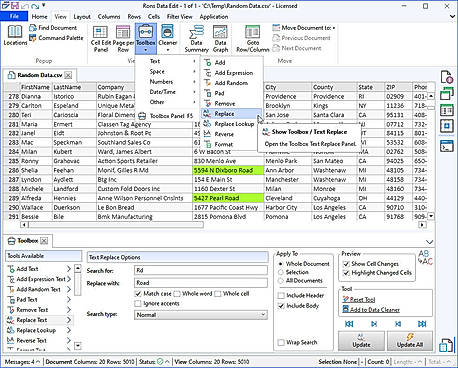Expand the Replace Text tool arrow
The image size is (458, 368).
point(68,320)
